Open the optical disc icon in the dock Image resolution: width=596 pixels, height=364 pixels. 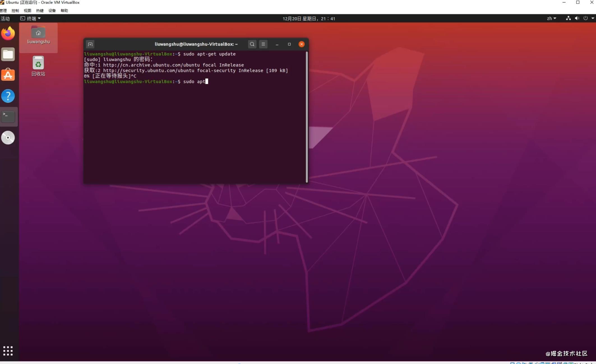(x=8, y=138)
